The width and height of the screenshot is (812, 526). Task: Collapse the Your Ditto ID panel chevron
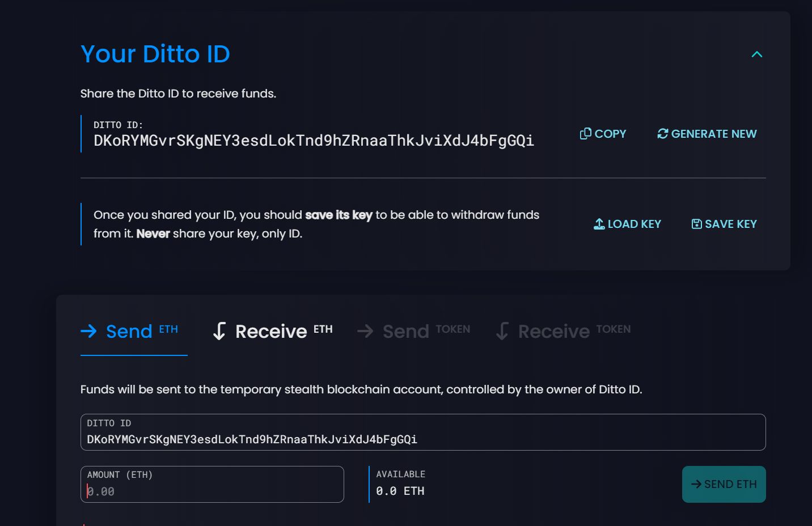[756, 54]
